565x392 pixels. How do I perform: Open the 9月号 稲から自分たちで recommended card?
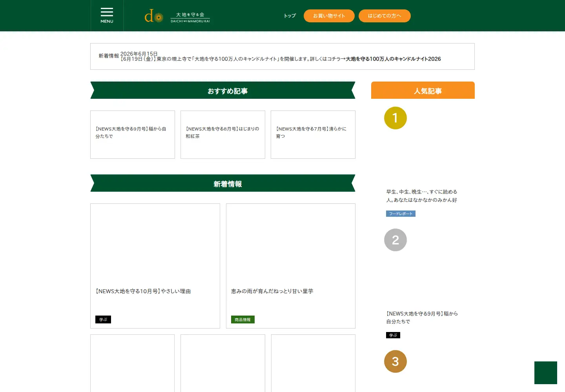tap(133, 134)
